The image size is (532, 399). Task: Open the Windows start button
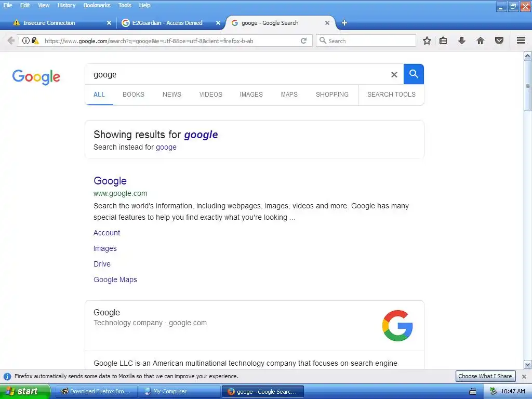(x=25, y=391)
